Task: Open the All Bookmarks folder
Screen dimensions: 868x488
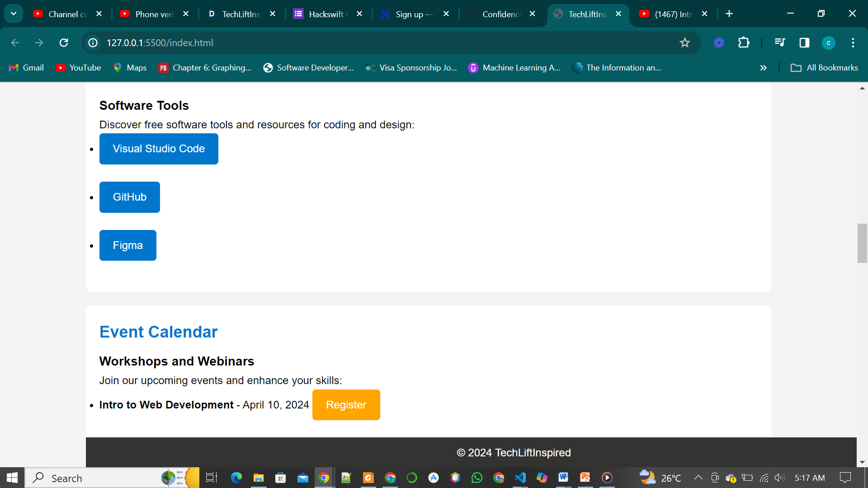Action: pyautogui.click(x=824, y=68)
